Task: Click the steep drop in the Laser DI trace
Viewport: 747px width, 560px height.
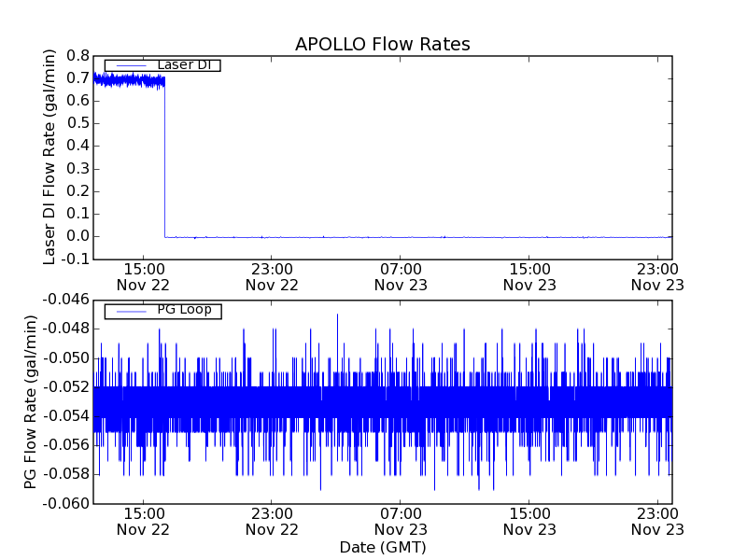Action: coord(164,159)
